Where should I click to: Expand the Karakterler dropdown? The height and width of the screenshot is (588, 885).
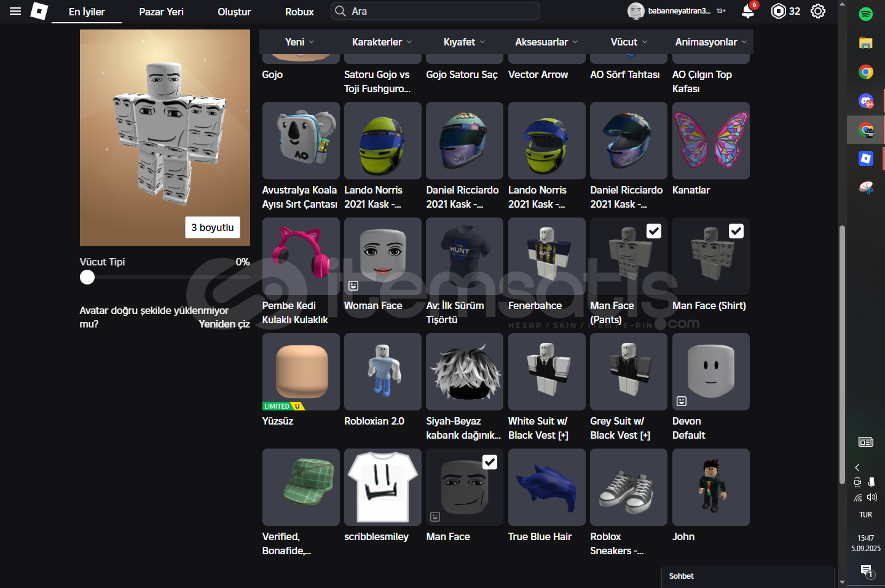point(382,42)
